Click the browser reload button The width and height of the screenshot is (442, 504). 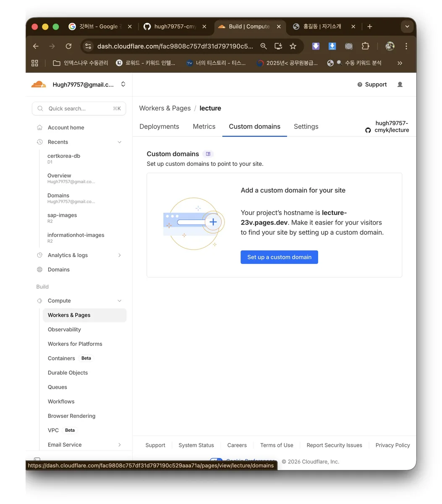point(68,46)
